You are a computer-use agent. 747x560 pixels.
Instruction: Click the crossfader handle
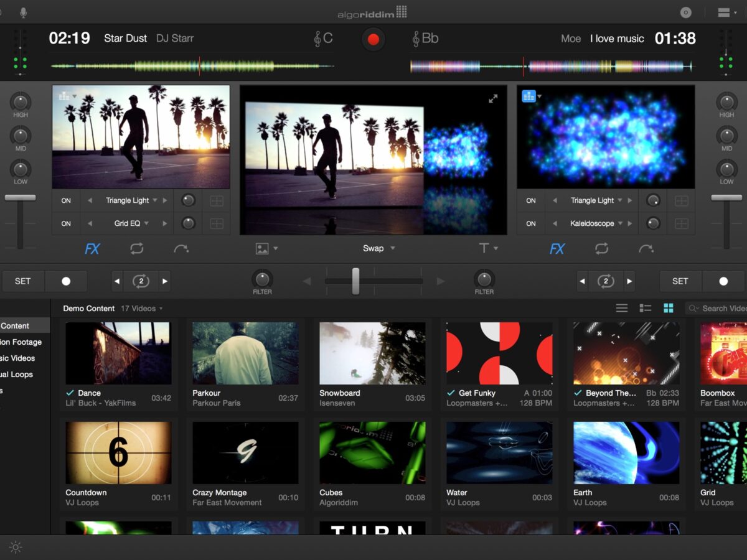point(355,281)
